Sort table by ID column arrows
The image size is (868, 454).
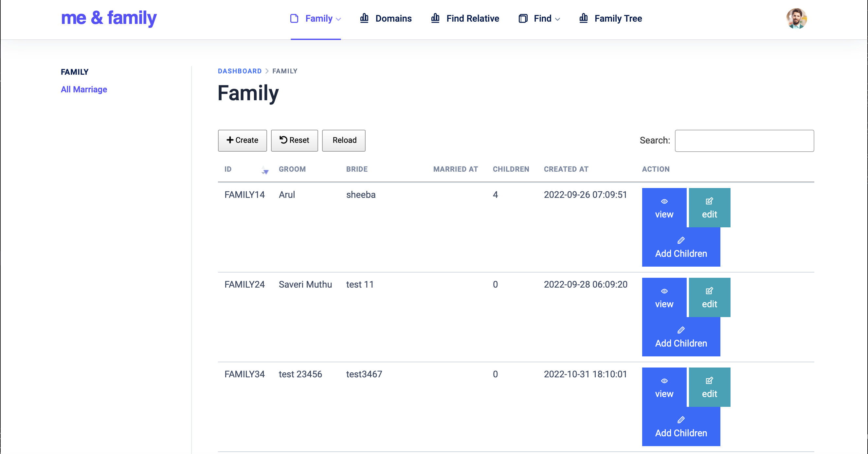(265, 170)
